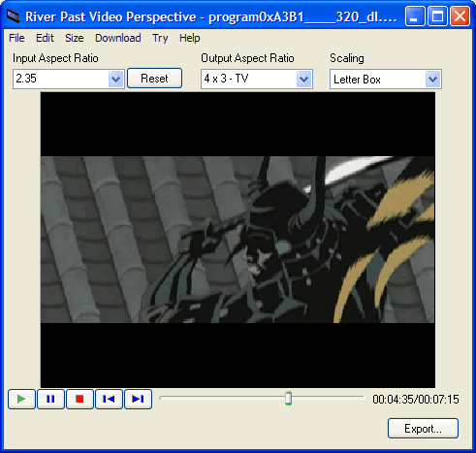Skip to next frame or end
The width and height of the screenshot is (476, 453).
click(138, 399)
